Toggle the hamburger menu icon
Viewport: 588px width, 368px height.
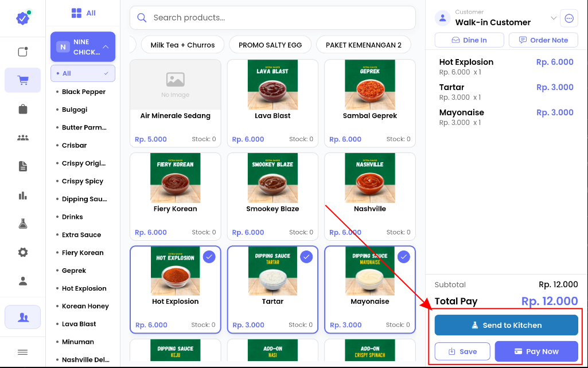pos(23,352)
